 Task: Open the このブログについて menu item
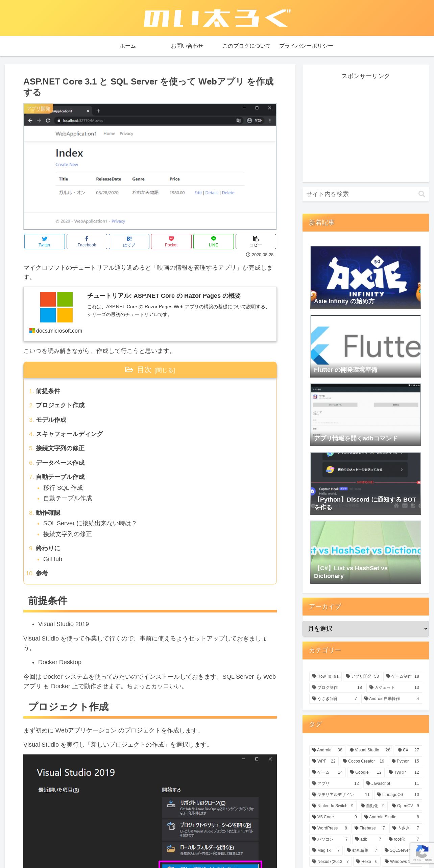click(x=247, y=46)
